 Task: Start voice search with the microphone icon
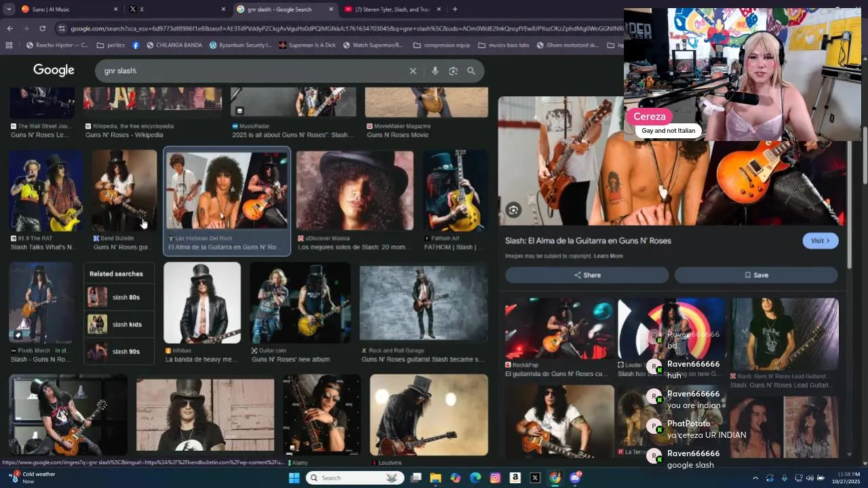pos(435,71)
